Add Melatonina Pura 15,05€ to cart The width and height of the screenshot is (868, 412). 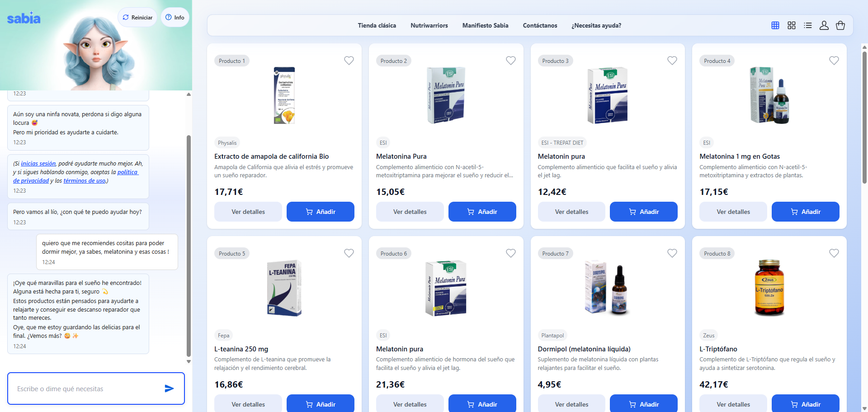pyautogui.click(x=482, y=212)
